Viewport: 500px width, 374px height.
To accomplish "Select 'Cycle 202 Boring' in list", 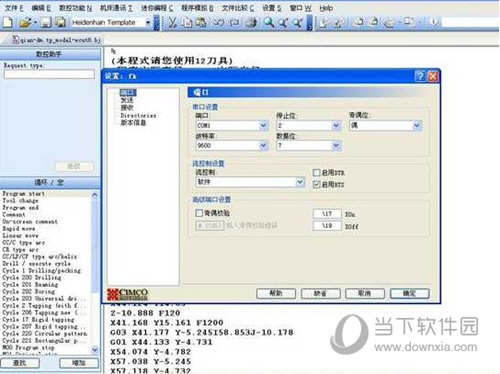I will (28, 291).
